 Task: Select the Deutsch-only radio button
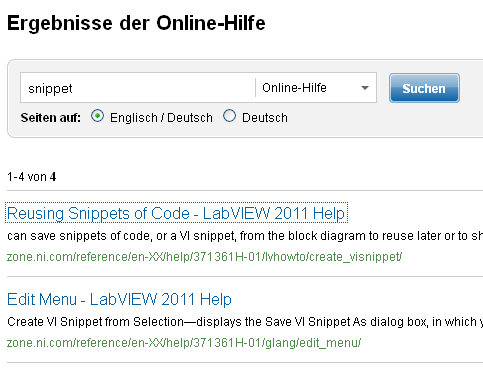point(229,116)
